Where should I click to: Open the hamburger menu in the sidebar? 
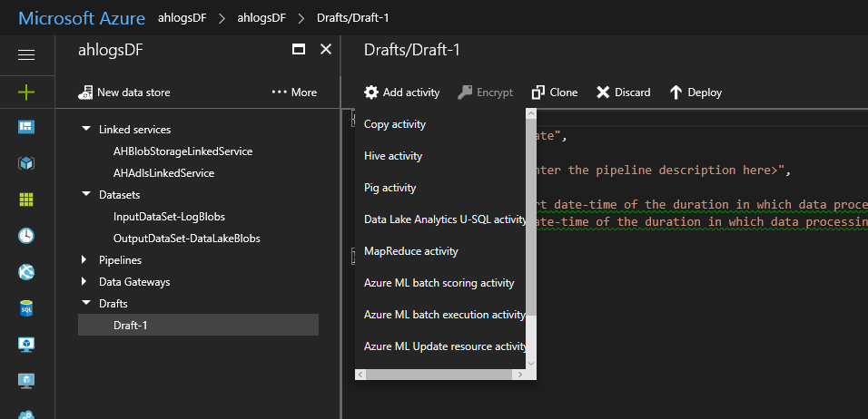[x=26, y=55]
